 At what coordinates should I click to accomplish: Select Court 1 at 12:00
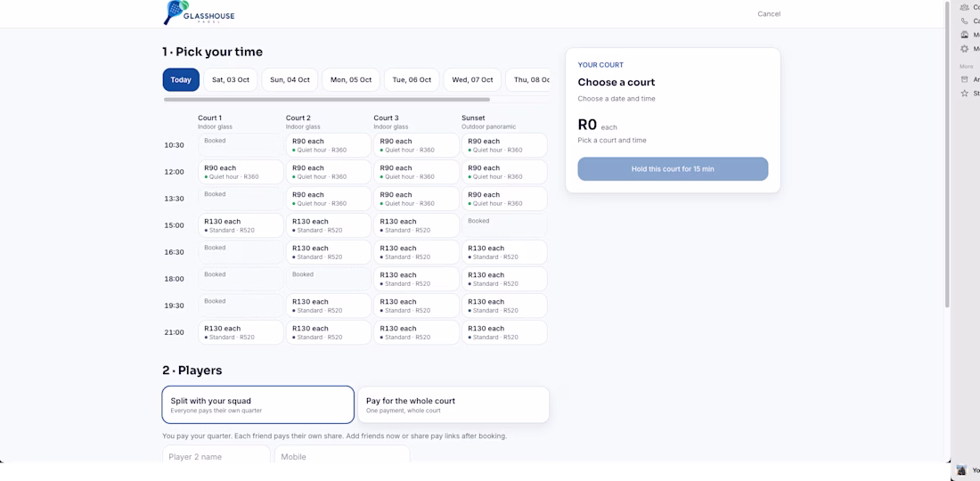point(241,172)
